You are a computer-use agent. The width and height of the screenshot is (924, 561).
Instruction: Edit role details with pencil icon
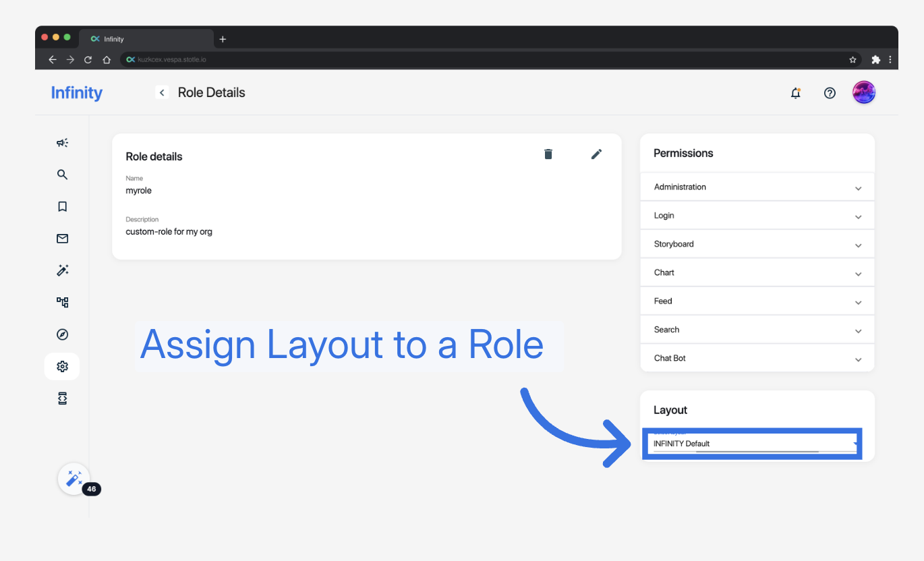[596, 154]
